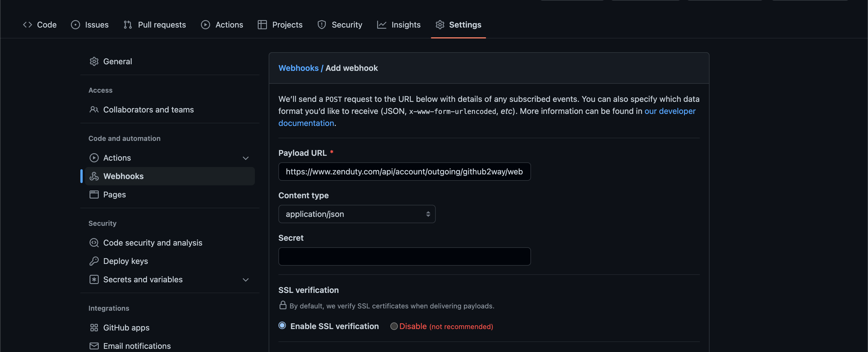Click the GitHub apps grid icon
The height and width of the screenshot is (352, 868).
click(x=94, y=327)
